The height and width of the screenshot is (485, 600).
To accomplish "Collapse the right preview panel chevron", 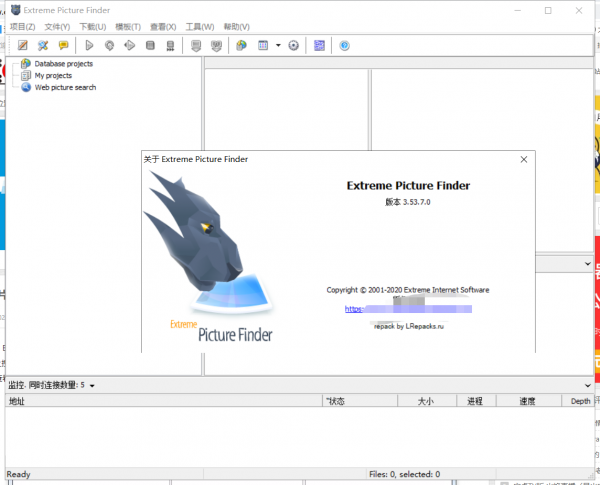I will point(588,264).
